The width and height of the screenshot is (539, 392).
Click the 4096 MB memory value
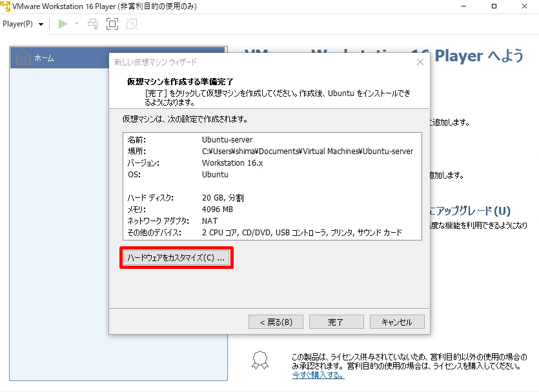coord(218,210)
